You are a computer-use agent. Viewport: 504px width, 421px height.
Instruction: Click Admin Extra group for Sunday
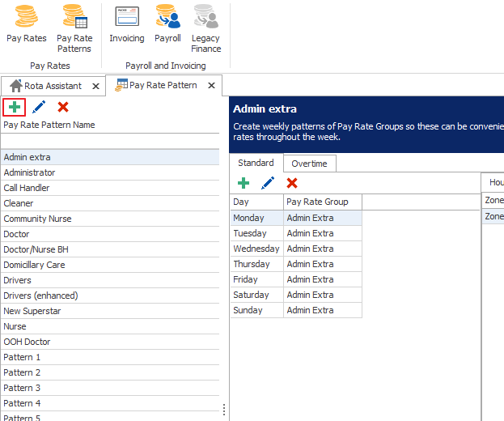coord(323,310)
